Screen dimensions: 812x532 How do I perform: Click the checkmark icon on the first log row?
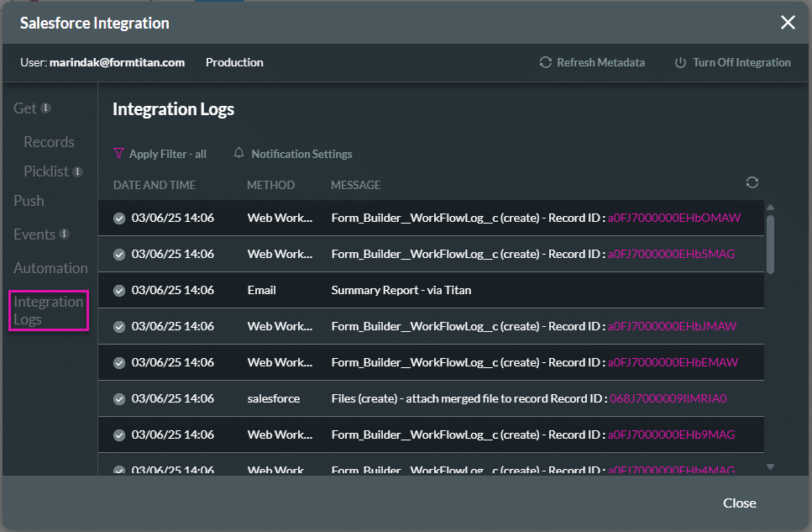(x=118, y=217)
